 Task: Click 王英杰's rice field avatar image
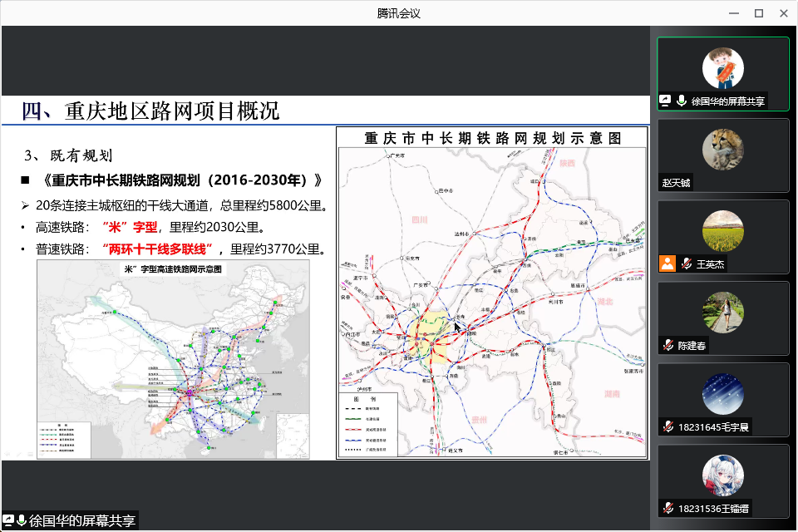click(x=723, y=233)
